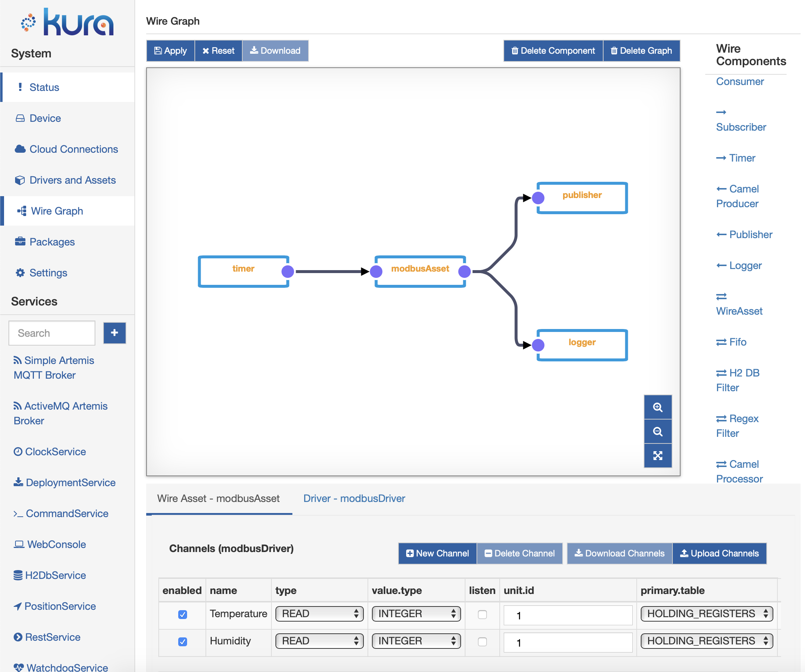
Task: Add a Fifo wire component
Action: click(x=731, y=342)
